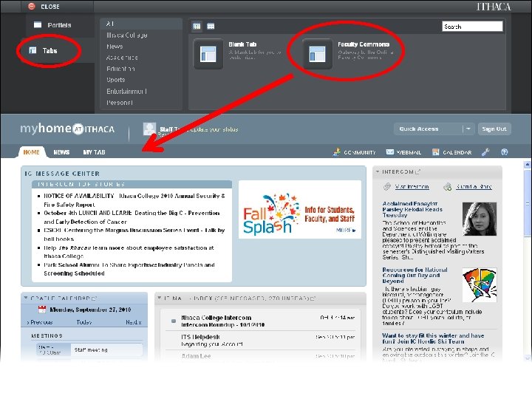Pop out the Intercom portlet
The image size is (532, 399).
418,171
